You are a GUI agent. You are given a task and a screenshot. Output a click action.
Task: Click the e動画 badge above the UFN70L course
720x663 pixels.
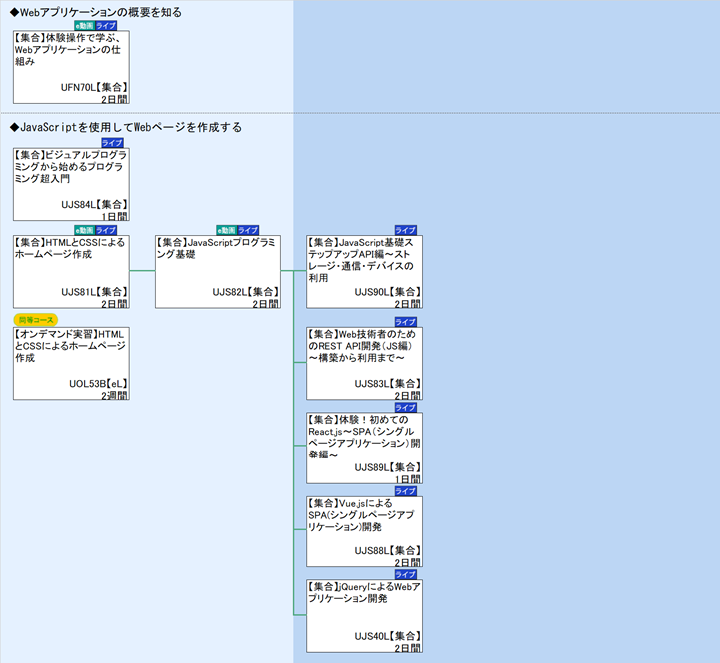84,26
